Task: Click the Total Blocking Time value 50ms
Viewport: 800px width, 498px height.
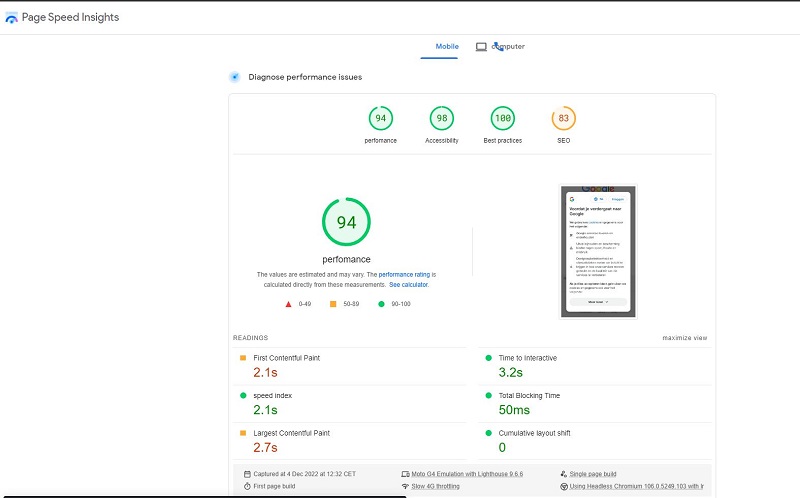Action: 514,410
